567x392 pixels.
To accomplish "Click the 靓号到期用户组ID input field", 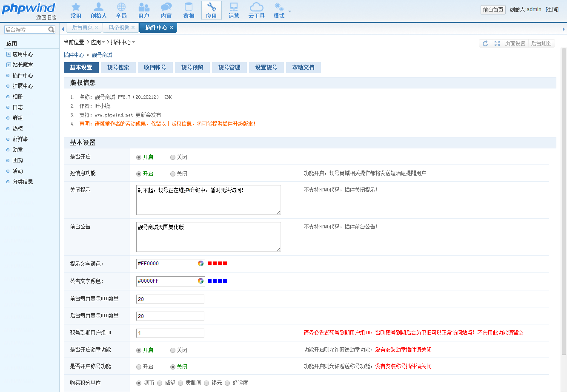I will pyautogui.click(x=170, y=333).
